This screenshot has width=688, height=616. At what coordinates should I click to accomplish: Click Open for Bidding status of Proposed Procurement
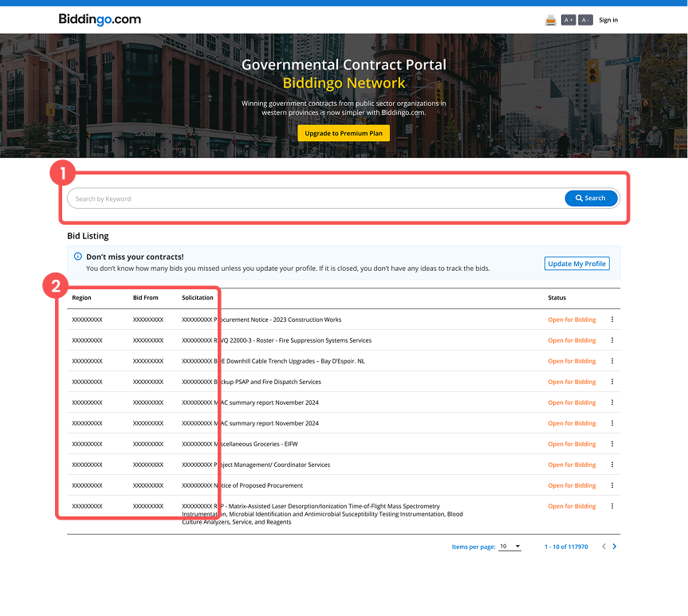[572, 485]
